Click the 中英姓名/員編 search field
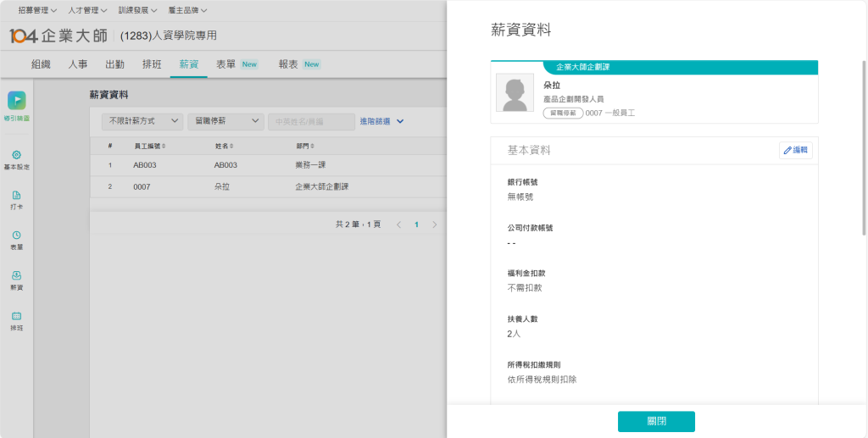 (x=311, y=121)
